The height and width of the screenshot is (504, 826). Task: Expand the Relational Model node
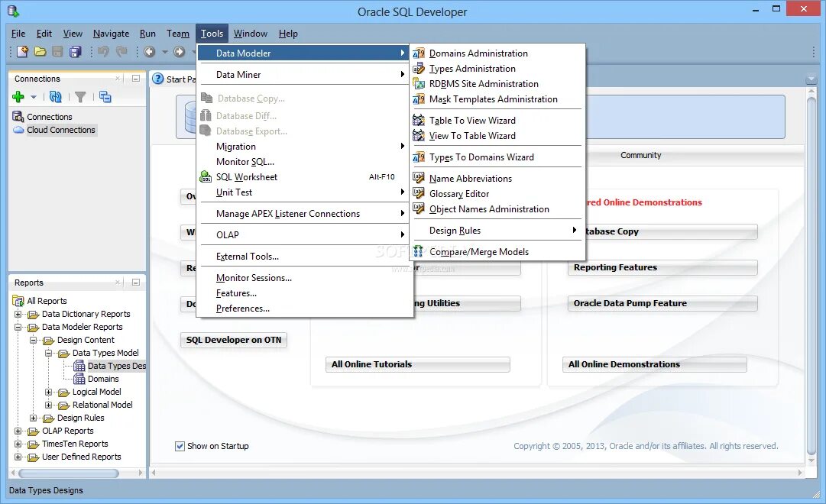[x=48, y=405]
